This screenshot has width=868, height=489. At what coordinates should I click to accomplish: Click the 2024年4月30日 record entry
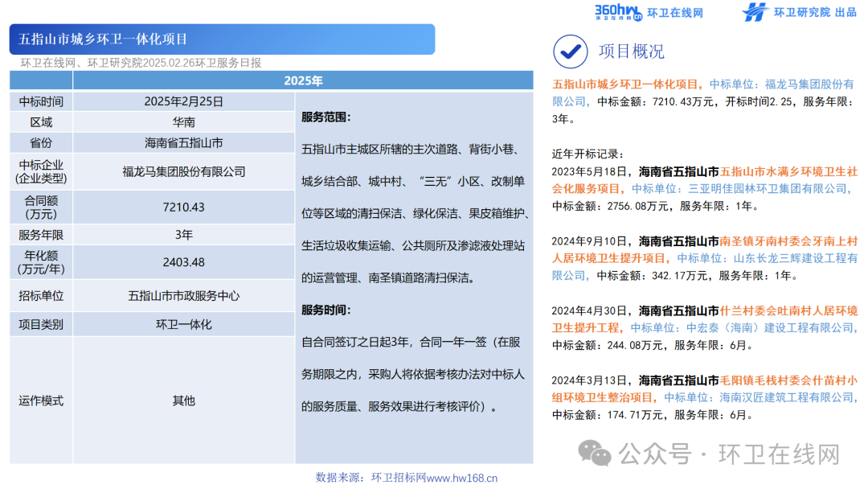(704, 328)
